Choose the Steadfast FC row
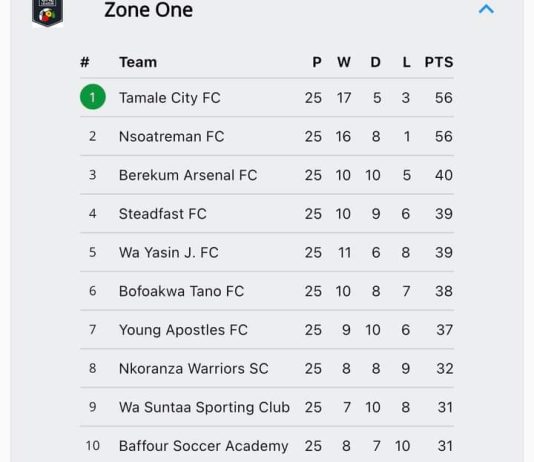 [267, 214]
